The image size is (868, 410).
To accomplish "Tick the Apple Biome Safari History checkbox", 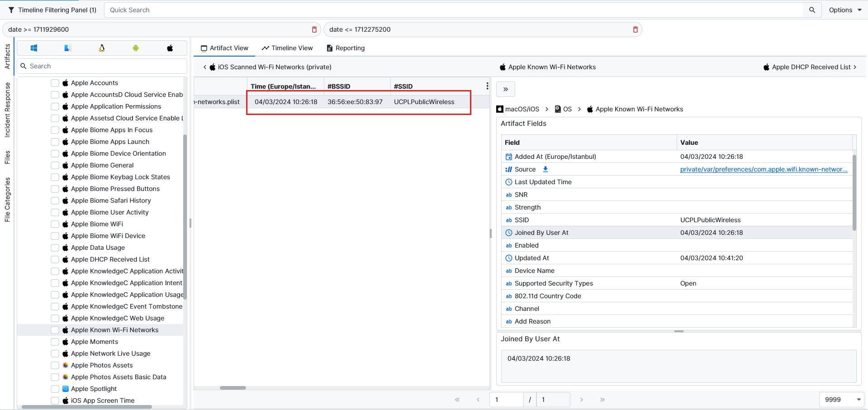I will point(55,200).
